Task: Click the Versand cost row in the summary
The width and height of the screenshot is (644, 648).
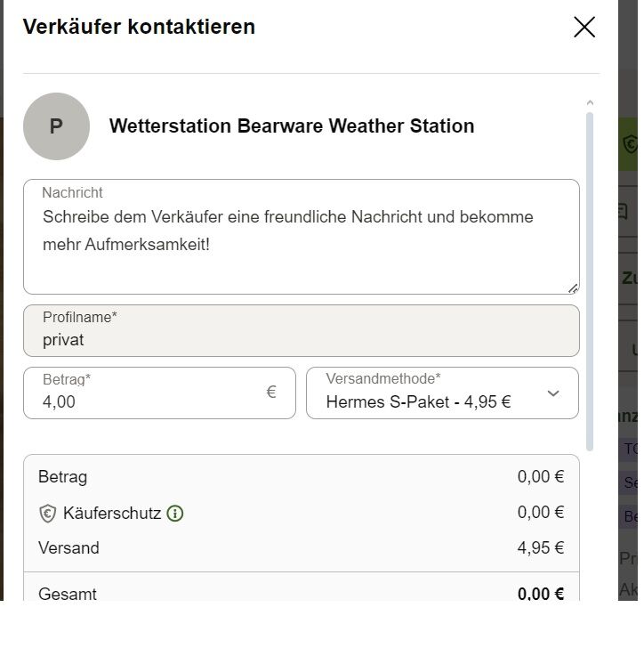Action: (x=302, y=548)
